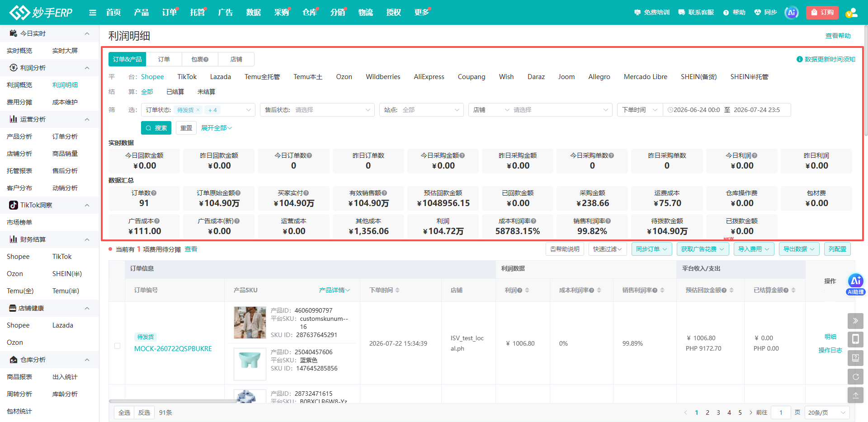Sort by 销售利润率 column arrows

coord(662,290)
